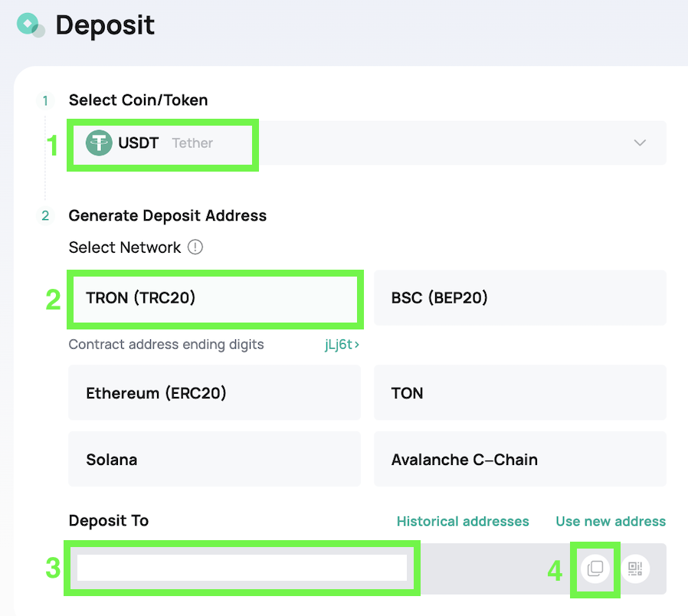
Task: Click the Select Network label
Action: point(125,247)
